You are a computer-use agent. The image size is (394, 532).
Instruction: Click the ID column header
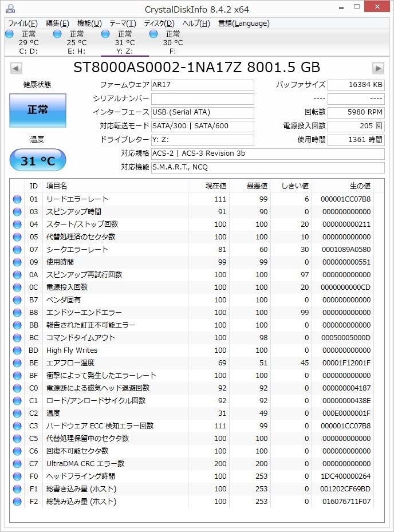(34, 186)
